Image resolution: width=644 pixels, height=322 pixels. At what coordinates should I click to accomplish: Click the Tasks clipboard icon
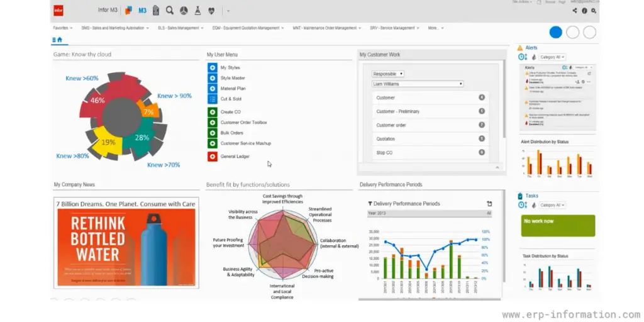coord(520,196)
